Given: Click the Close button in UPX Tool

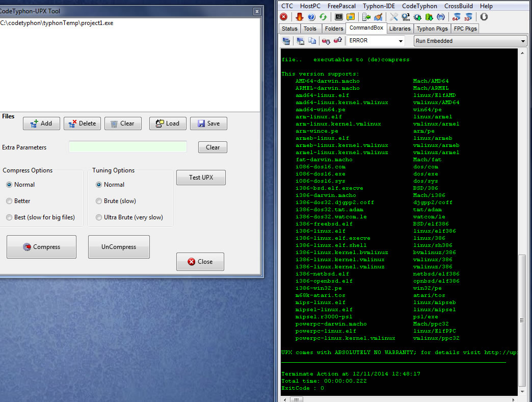Looking at the screenshot, I should (200, 262).
